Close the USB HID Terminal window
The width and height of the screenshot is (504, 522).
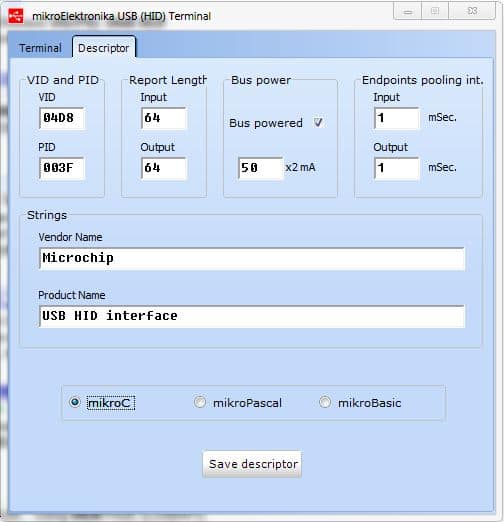coord(472,11)
